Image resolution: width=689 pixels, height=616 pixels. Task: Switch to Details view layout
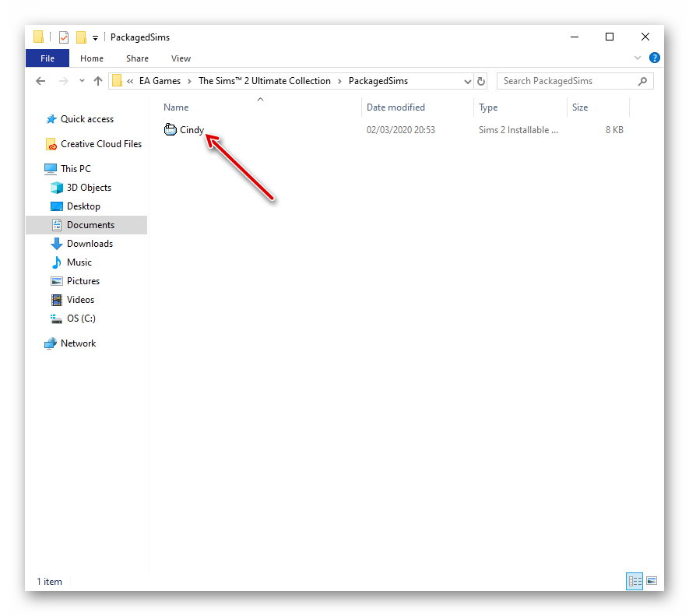[634, 581]
